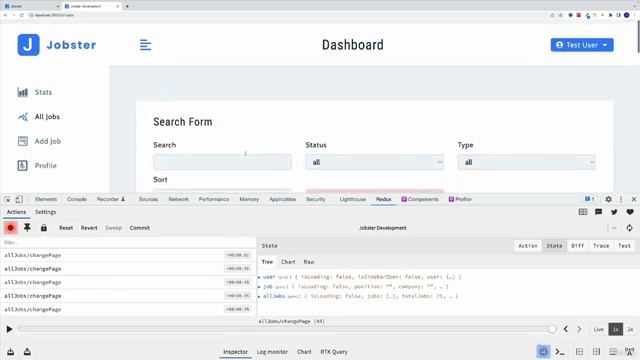This screenshot has width=640, height=360.
Task: Open the Type select dropdown
Action: pyautogui.click(x=527, y=162)
